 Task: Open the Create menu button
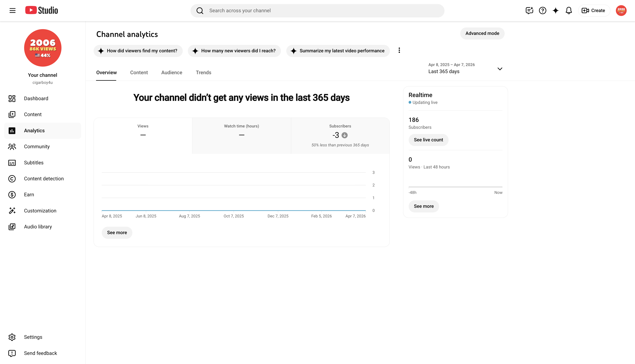click(594, 11)
